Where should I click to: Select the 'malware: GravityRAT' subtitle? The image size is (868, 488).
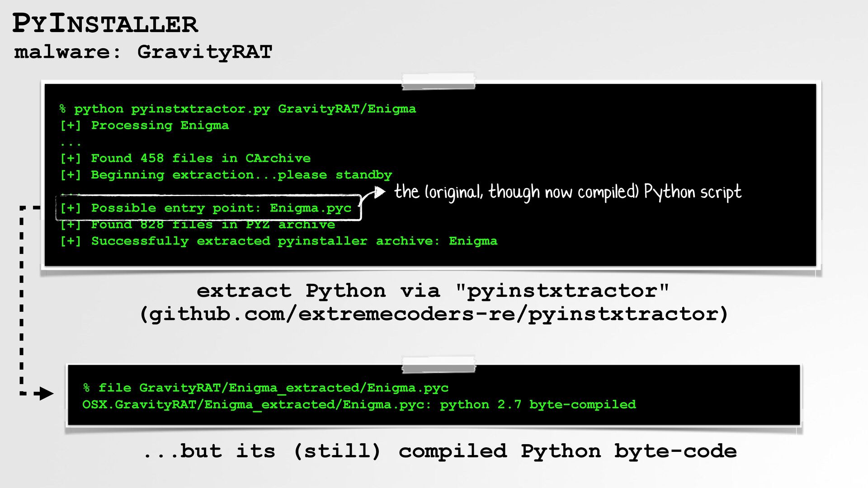point(143,52)
